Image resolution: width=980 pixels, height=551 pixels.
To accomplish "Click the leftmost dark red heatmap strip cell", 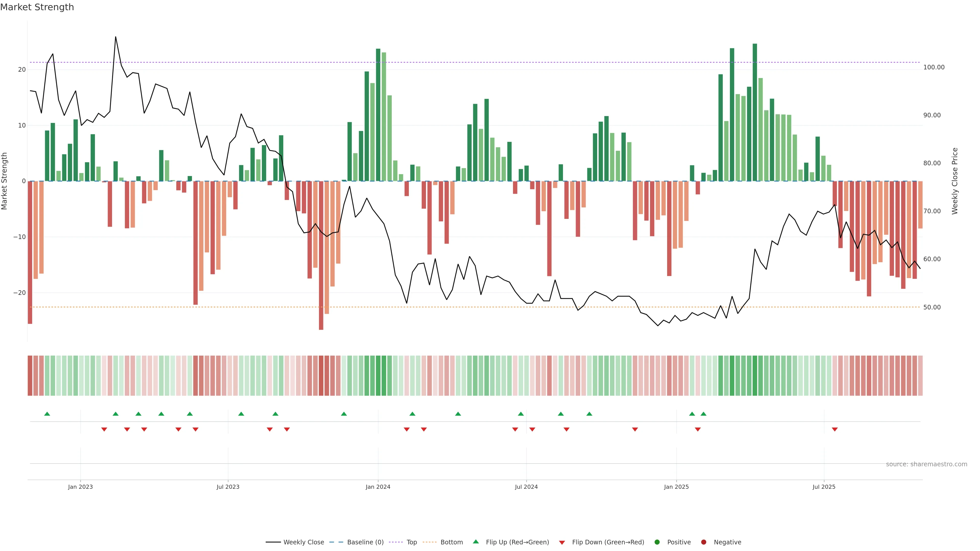I will (30, 375).
